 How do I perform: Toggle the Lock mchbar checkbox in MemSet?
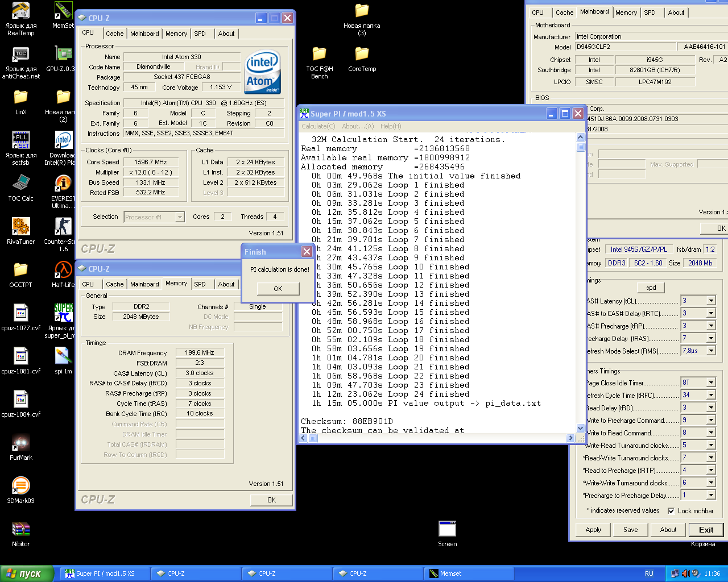click(x=671, y=511)
